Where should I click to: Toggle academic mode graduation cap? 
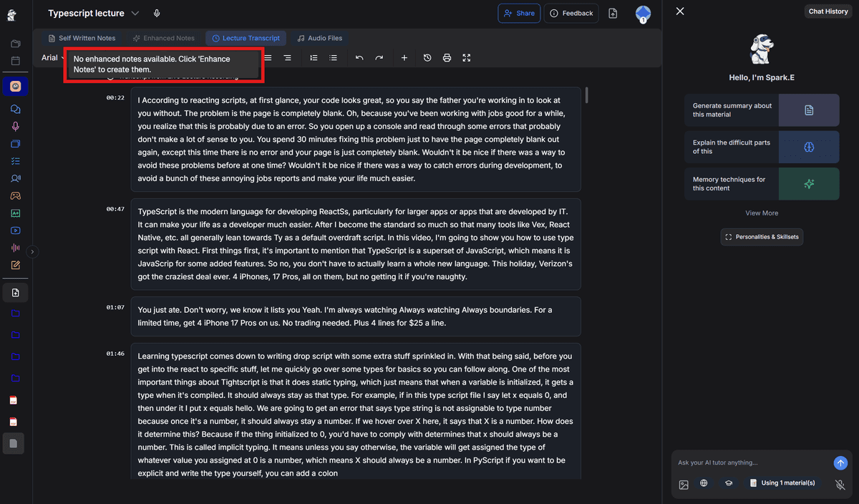tap(729, 483)
